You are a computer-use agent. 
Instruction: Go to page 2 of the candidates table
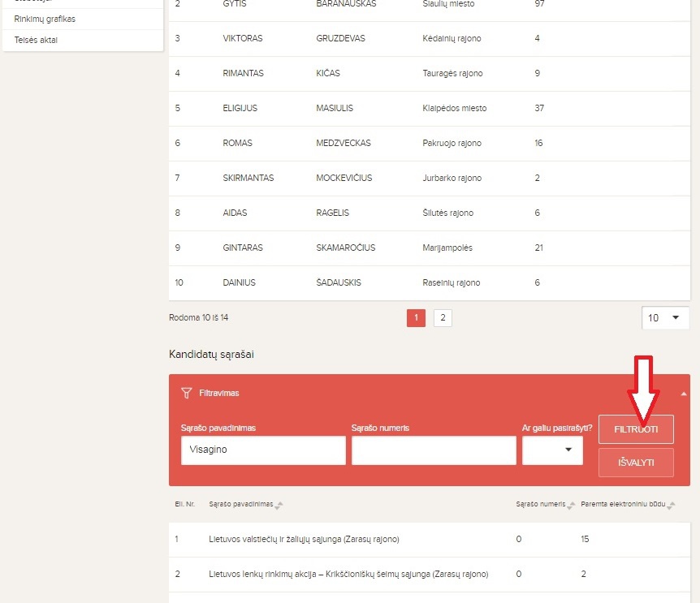pyautogui.click(x=443, y=317)
